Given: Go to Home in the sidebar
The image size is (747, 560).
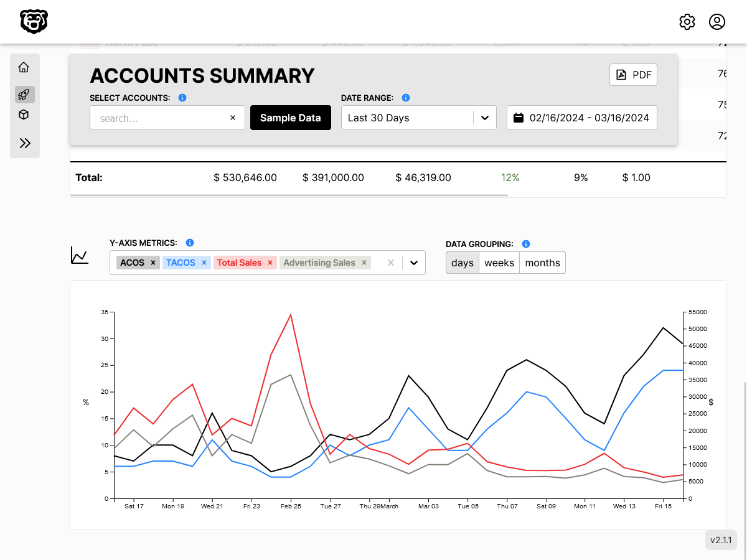Looking at the screenshot, I should tap(24, 67).
